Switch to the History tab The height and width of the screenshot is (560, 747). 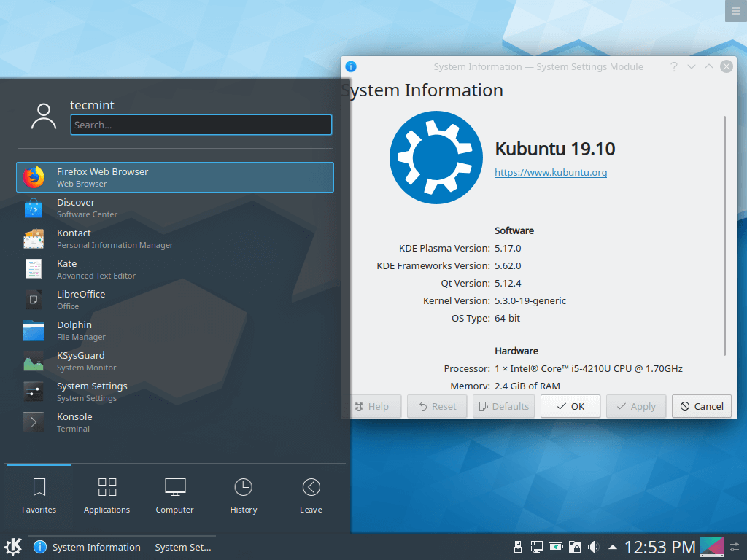(243, 496)
